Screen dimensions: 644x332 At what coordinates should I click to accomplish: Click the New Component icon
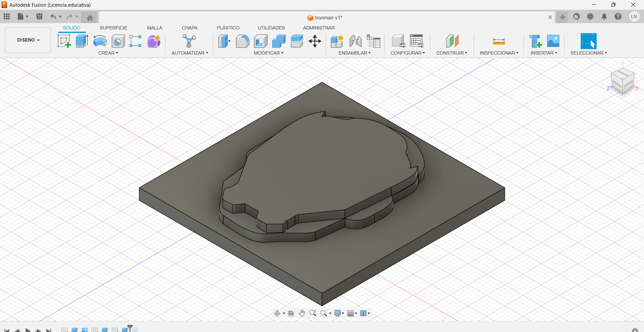[x=337, y=41]
